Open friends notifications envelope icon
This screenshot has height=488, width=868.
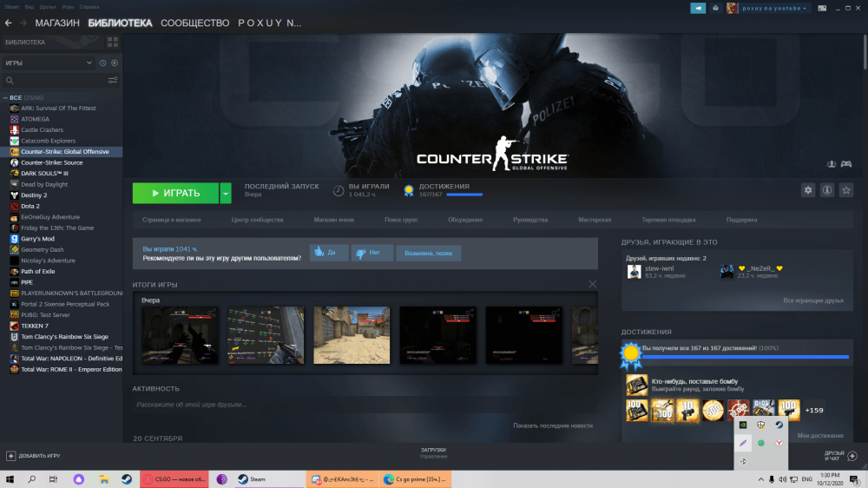[x=715, y=9]
